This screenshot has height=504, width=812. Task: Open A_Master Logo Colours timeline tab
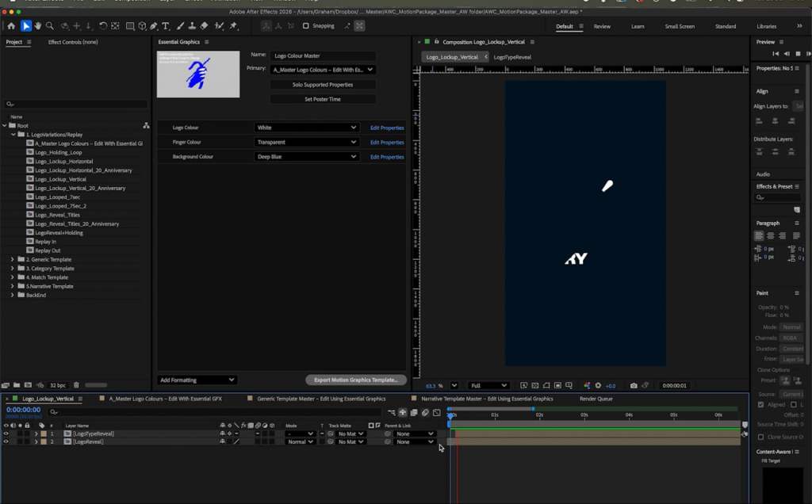pos(165,399)
